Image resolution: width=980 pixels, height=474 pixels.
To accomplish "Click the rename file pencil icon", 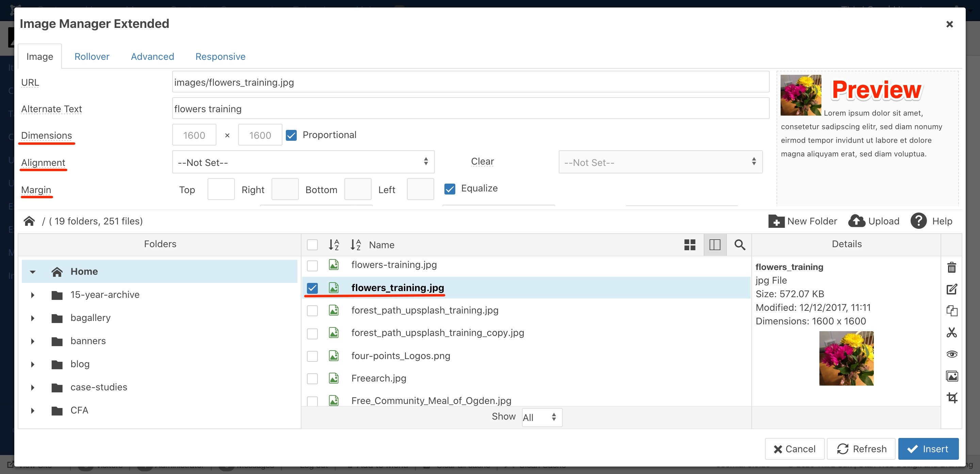I will click(x=951, y=289).
